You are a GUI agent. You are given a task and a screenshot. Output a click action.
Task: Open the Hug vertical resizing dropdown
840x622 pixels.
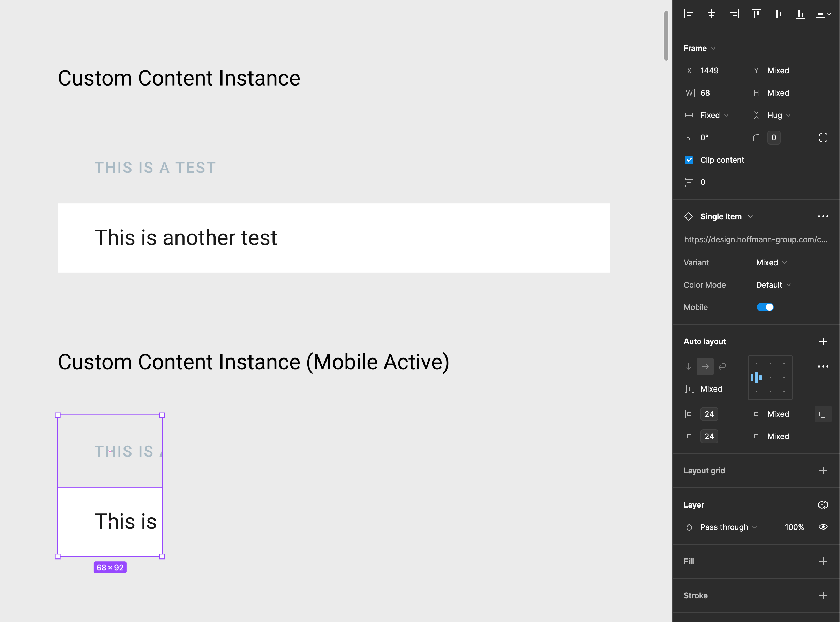tap(779, 115)
